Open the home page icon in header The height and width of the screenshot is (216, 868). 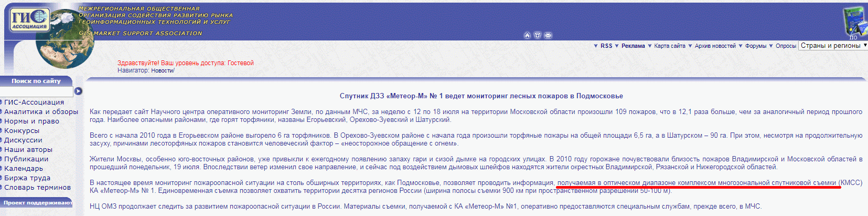528,35
